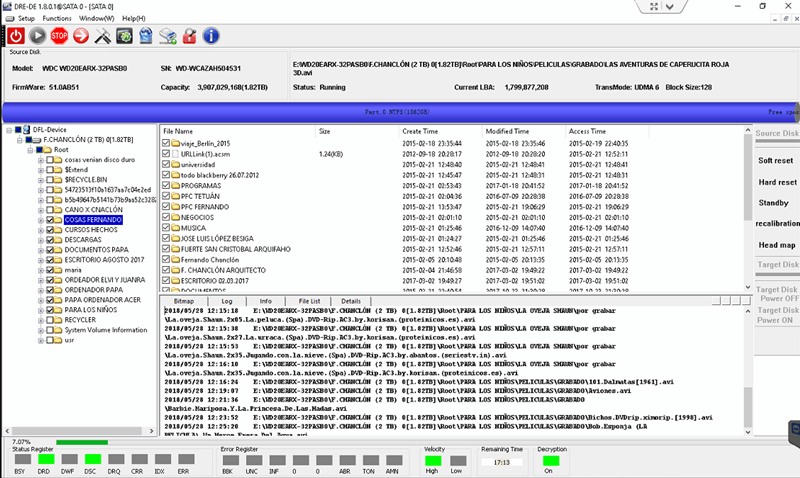The width and height of the screenshot is (800, 478).
Task: Click the Soft reset button
Action: pos(776,160)
